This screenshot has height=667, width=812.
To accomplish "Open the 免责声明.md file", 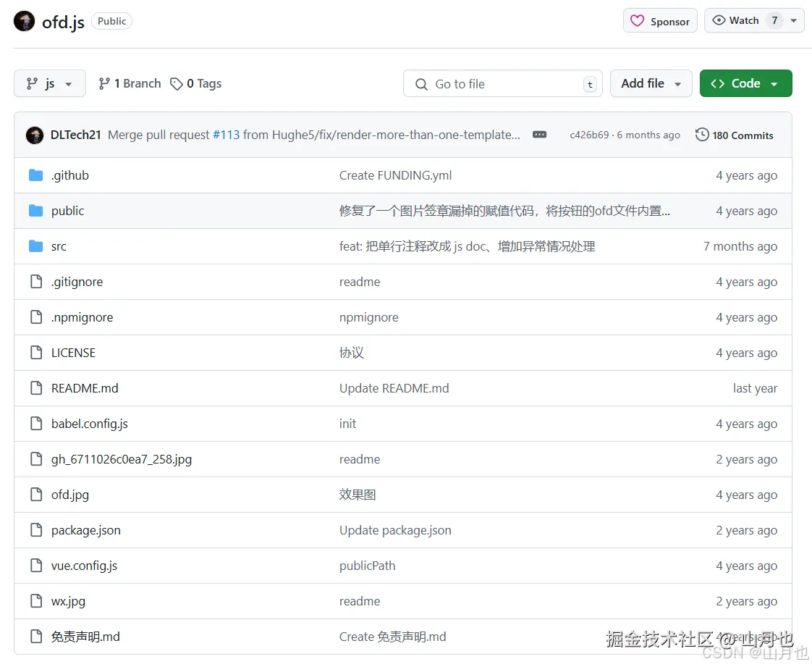I will pos(85,637).
